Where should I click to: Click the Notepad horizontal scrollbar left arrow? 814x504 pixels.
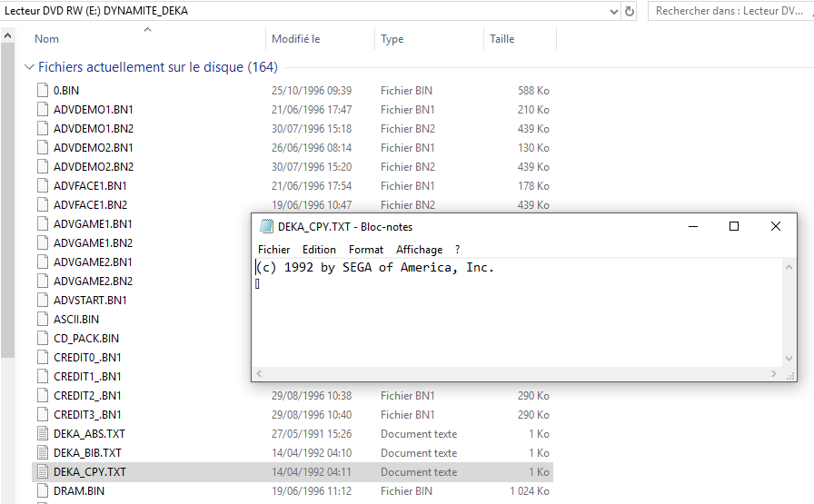pyautogui.click(x=259, y=374)
